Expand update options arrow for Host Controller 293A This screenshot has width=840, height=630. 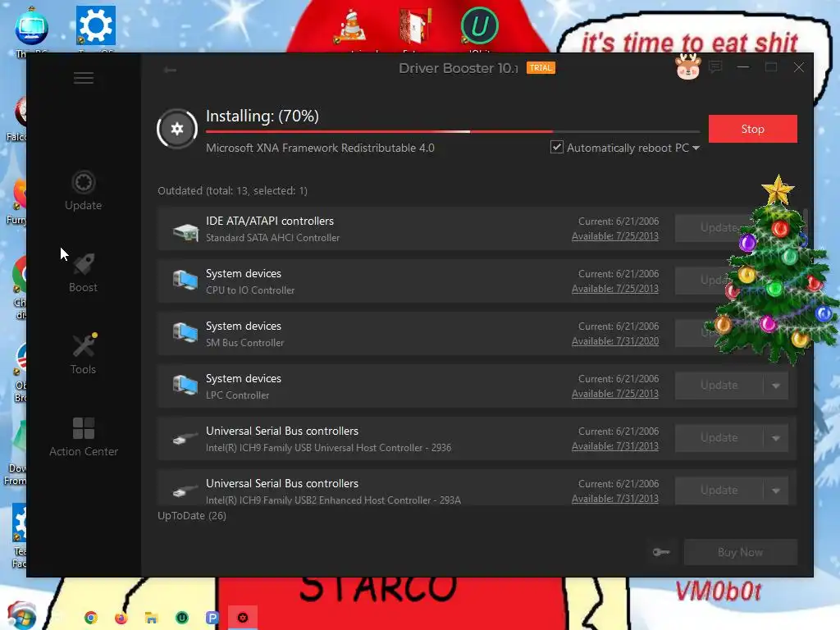(776, 491)
